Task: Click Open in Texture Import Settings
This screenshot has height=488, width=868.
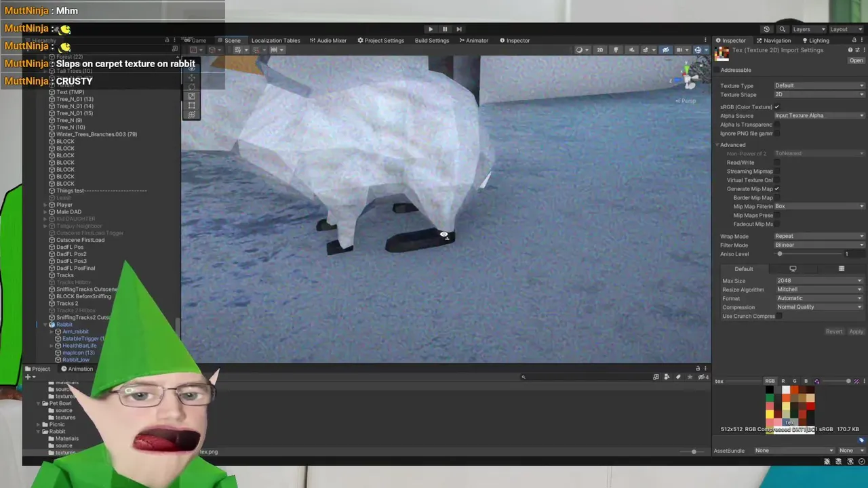Action: point(856,60)
